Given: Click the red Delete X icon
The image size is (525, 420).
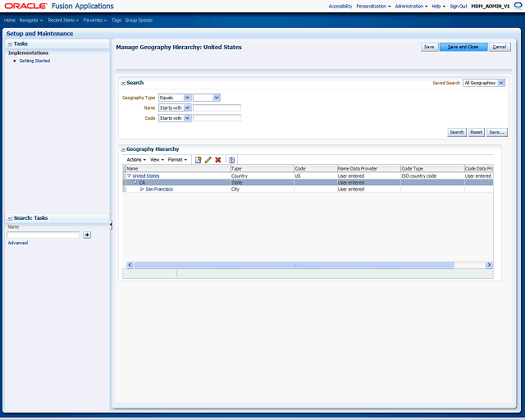Looking at the screenshot, I should [218, 160].
